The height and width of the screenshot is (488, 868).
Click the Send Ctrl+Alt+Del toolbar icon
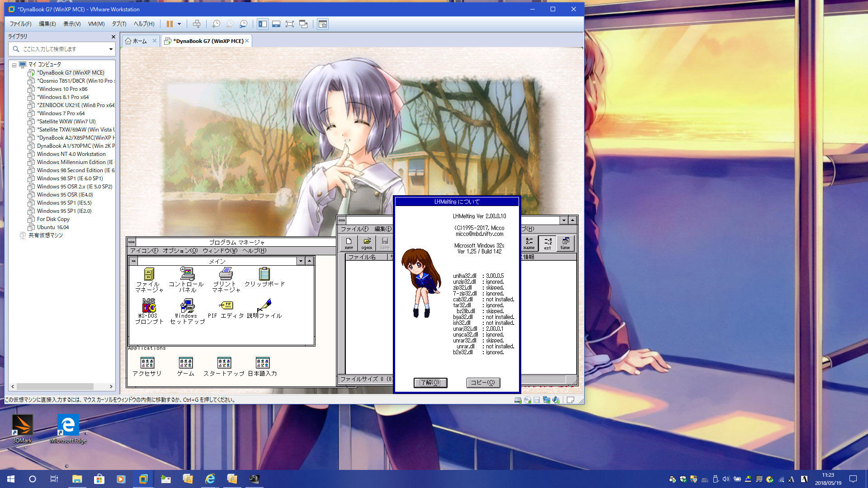tap(197, 24)
